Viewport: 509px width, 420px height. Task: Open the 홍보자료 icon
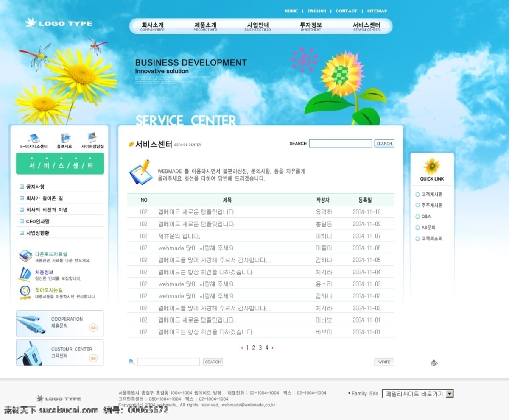click(65, 138)
